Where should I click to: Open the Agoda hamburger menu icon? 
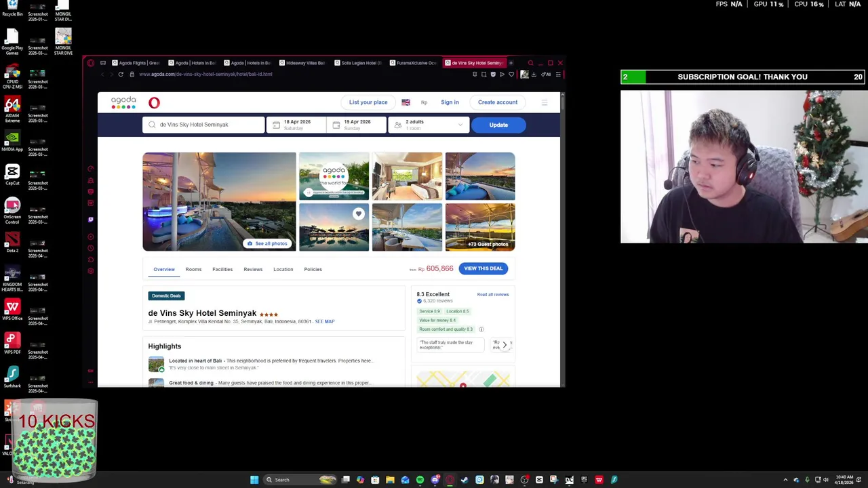coord(544,102)
